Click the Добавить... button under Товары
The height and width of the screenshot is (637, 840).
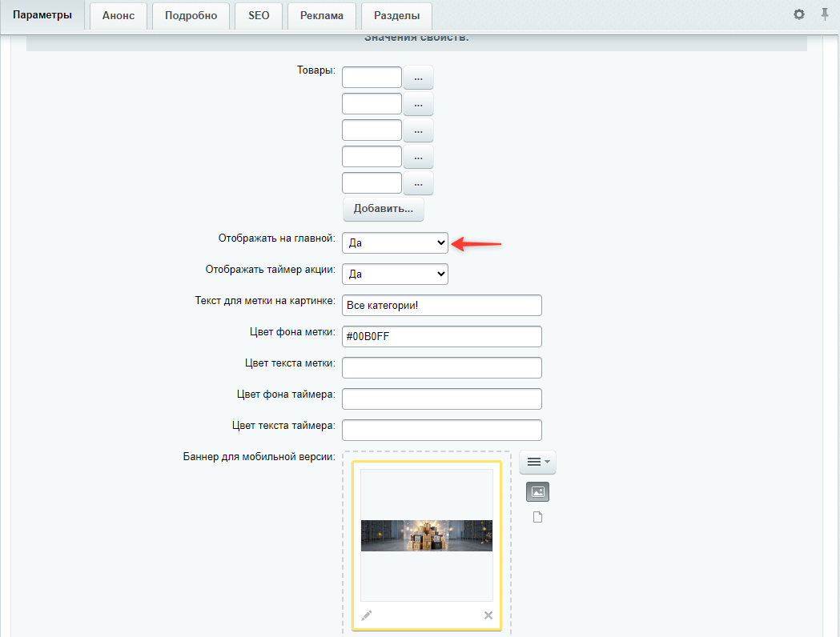click(x=383, y=209)
